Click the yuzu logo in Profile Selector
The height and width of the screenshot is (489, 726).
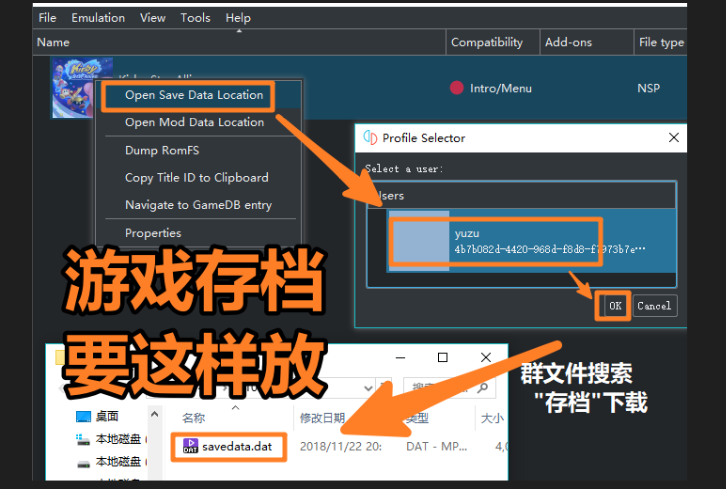(370, 138)
